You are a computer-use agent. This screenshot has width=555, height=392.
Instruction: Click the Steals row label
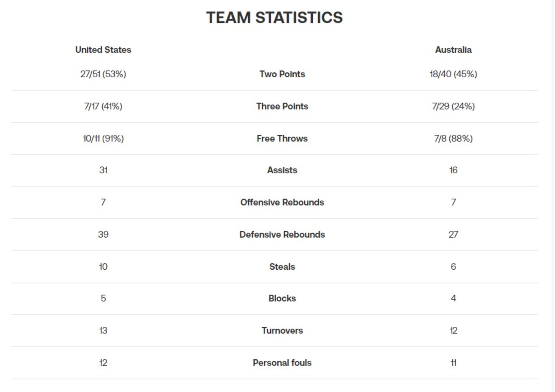click(282, 267)
